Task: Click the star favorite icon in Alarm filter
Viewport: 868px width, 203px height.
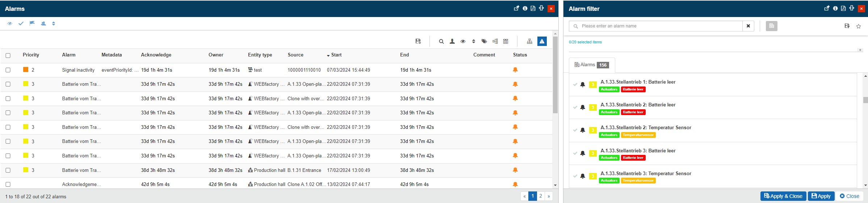Action: [858, 26]
